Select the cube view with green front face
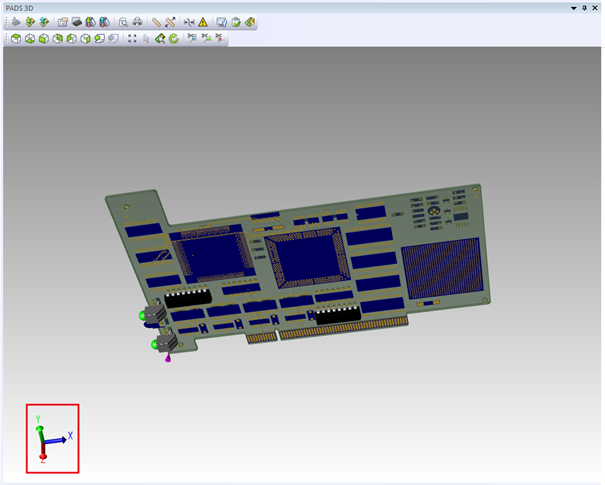The width and height of the screenshot is (605, 485). click(44, 39)
